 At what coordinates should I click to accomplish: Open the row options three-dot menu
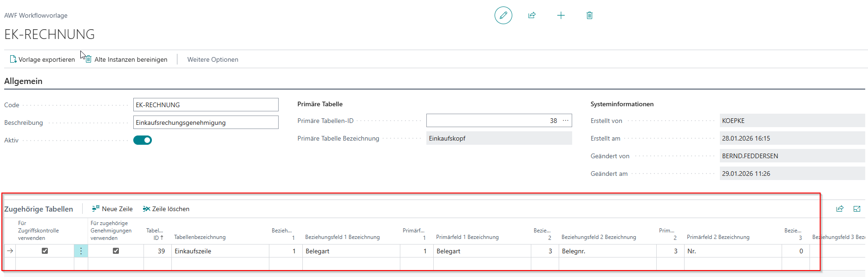tap(81, 251)
